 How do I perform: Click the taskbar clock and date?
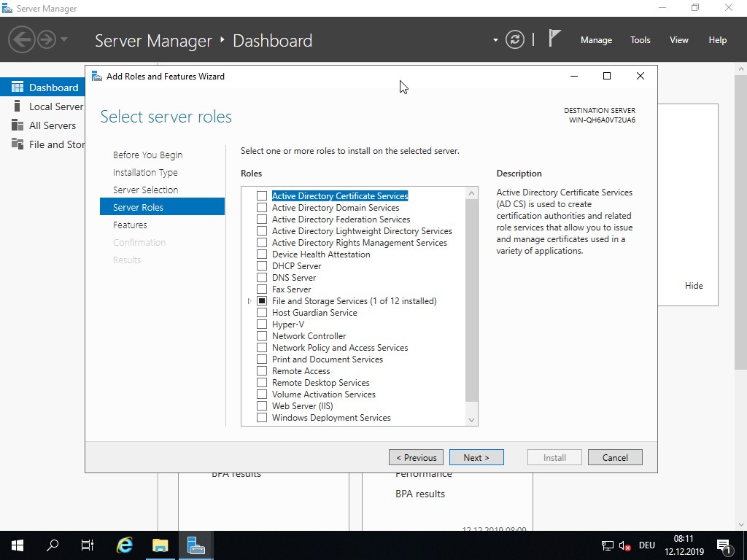tap(684, 545)
